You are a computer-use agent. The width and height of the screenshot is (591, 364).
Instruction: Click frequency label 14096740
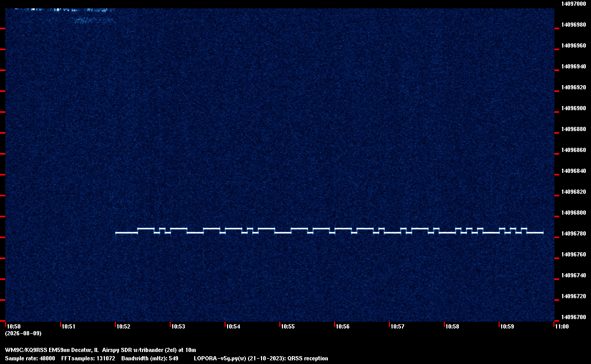click(x=574, y=275)
